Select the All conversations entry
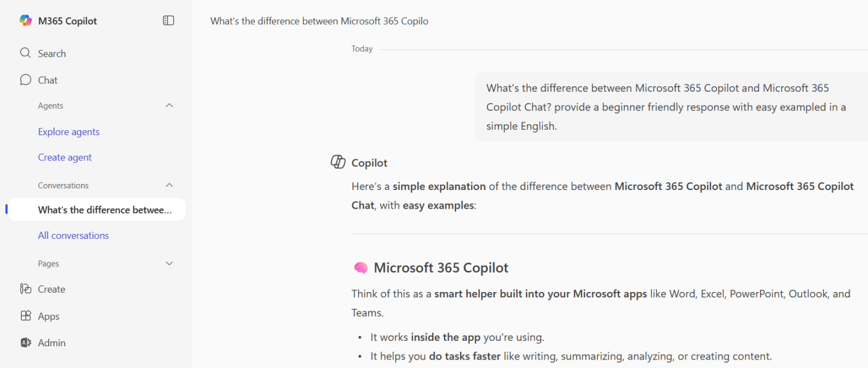This screenshot has height=368, width=868. (73, 235)
